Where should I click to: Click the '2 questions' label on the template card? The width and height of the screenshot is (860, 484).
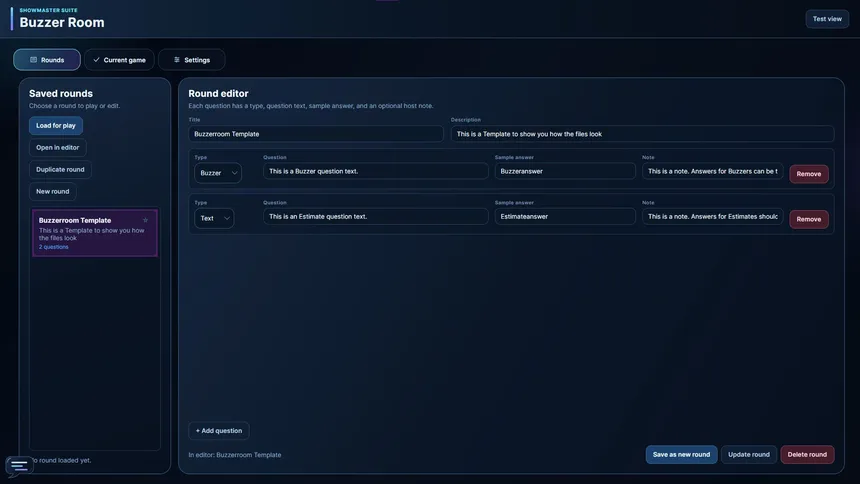tap(54, 247)
